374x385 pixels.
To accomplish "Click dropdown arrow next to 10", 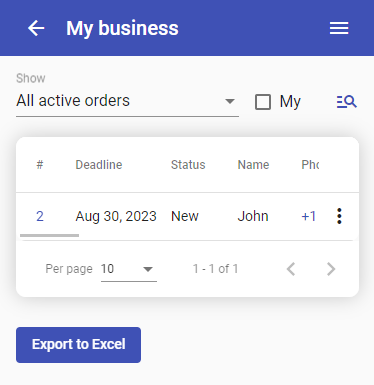I will [148, 269].
